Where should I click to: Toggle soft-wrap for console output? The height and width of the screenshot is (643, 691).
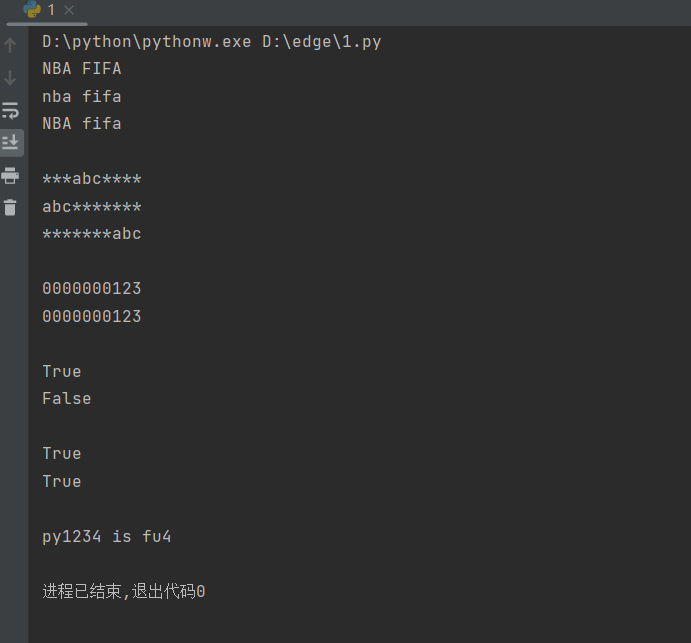[11, 110]
